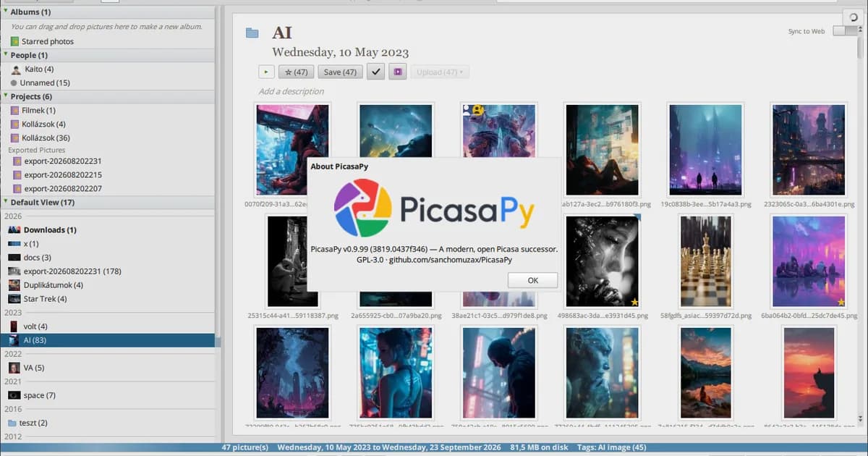Select export-202608202207 project
The height and width of the screenshot is (456, 868).
[63, 188]
